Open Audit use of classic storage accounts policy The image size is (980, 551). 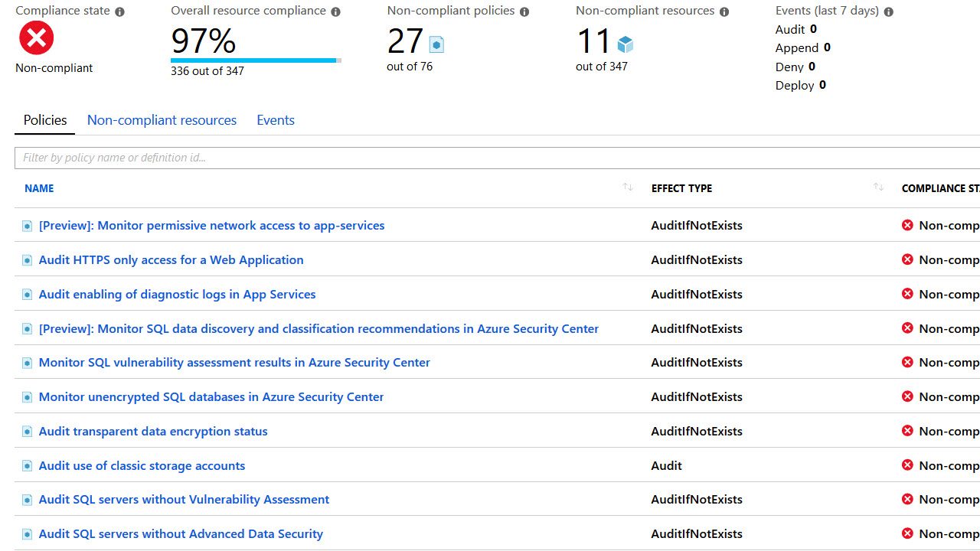[142, 466]
